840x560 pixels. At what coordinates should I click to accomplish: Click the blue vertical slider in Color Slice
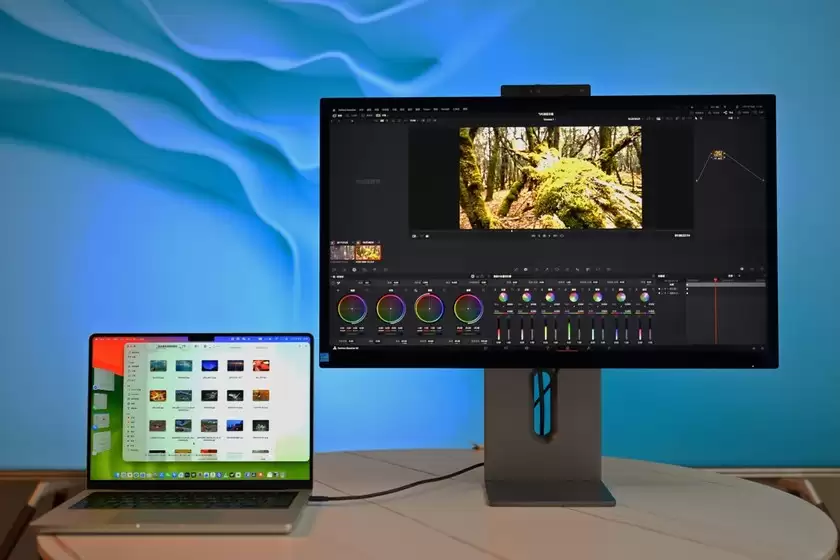point(616,329)
